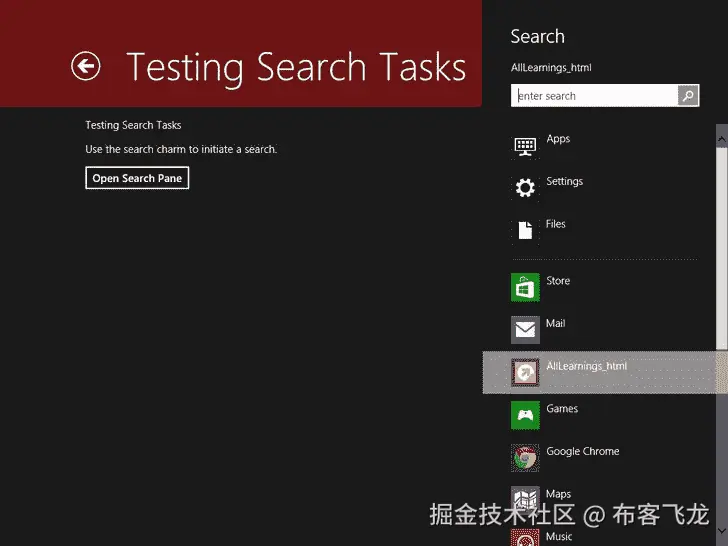The width and height of the screenshot is (728, 546).
Task: Click the Store label in list
Action: tap(558, 281)
